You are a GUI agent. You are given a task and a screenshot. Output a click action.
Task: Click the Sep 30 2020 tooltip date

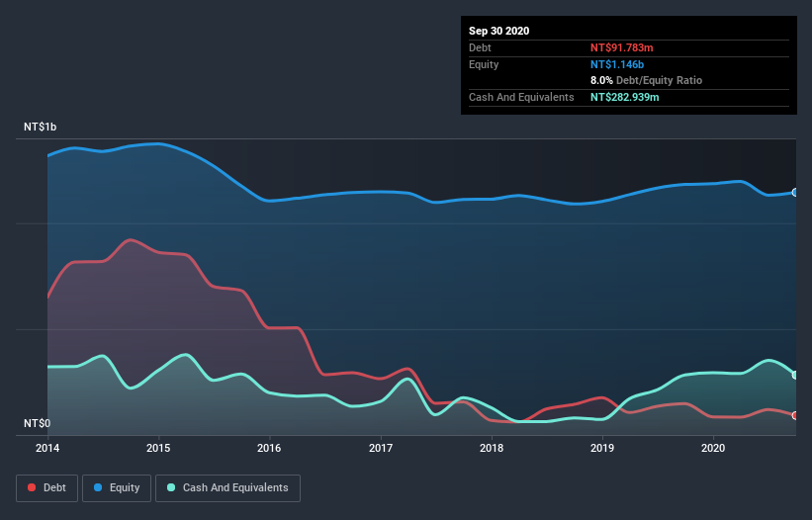tap(498, 31)
